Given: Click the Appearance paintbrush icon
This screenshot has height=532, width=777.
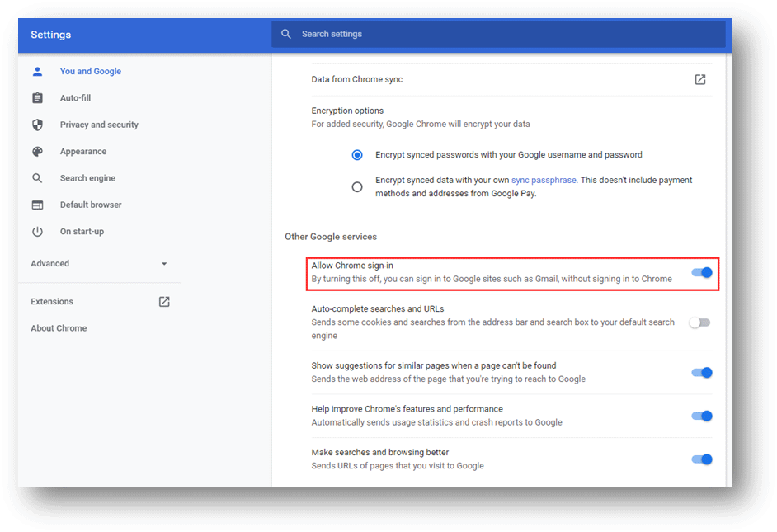Looking at the screenshot, I should [x=37, y=151].
